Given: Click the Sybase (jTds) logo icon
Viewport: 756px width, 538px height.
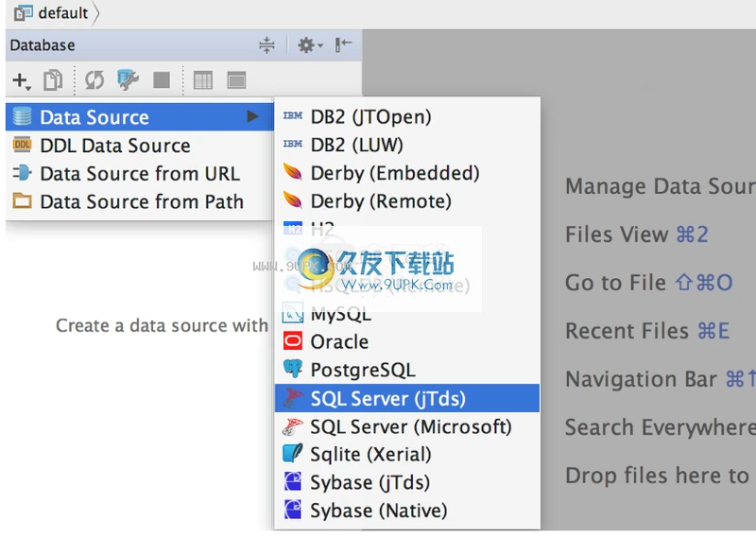Looking at the screenshot, I should point(293,481).
